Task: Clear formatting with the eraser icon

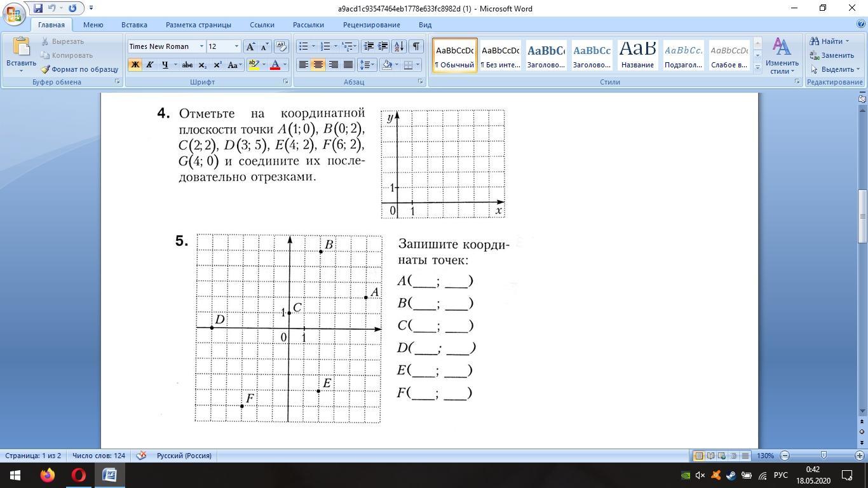Action: (x=281, y=46)
